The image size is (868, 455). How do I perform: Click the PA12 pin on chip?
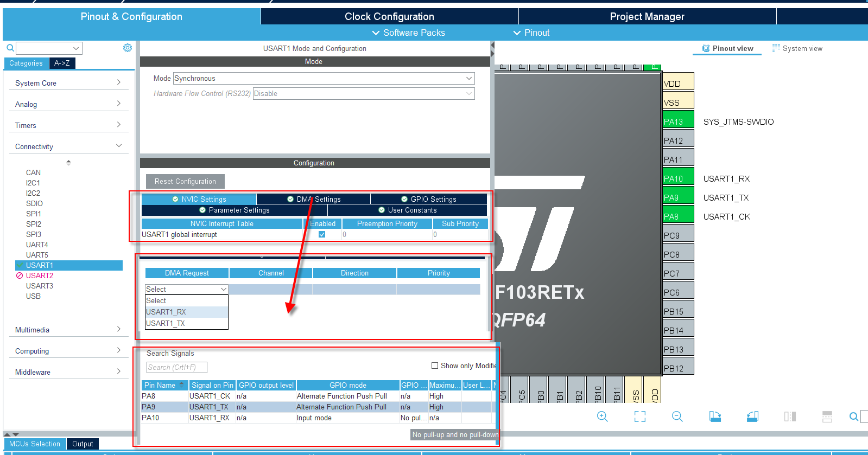click(x=678, y=138)
